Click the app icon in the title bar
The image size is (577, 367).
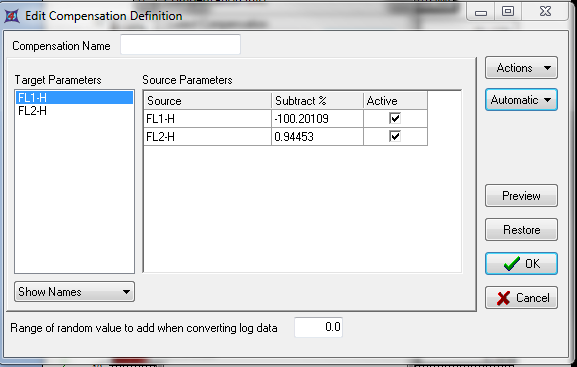pos(11,16)
